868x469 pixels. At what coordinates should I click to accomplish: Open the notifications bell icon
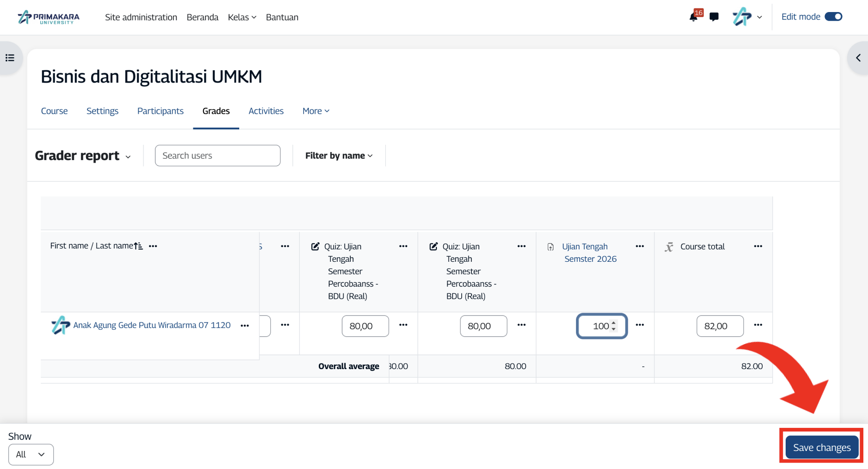[693, 17]
